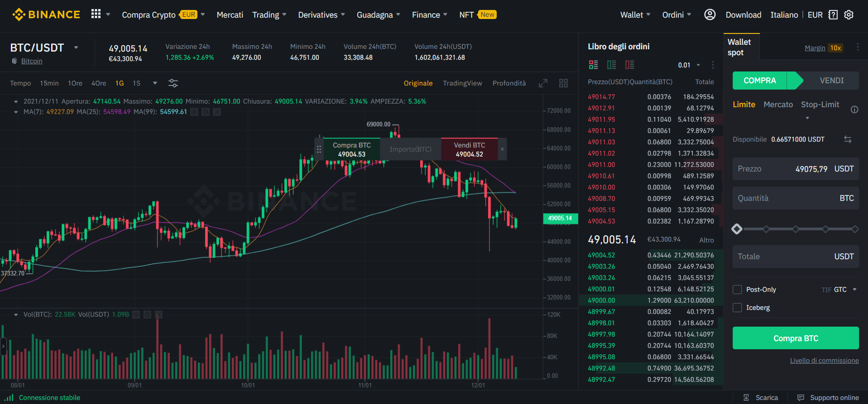Show only buy orders in order book
Viewport: 868px width, 404px height.
click(x=611, y=65)
